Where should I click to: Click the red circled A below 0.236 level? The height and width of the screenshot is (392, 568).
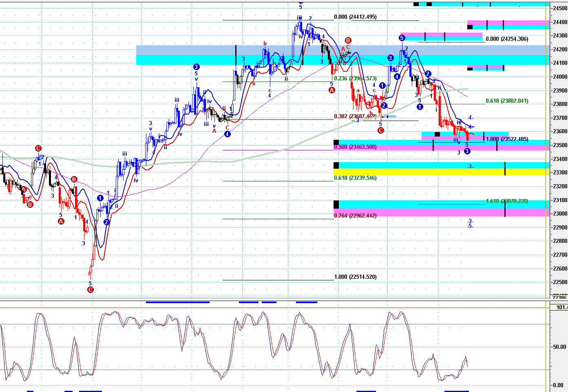[332, 90]
